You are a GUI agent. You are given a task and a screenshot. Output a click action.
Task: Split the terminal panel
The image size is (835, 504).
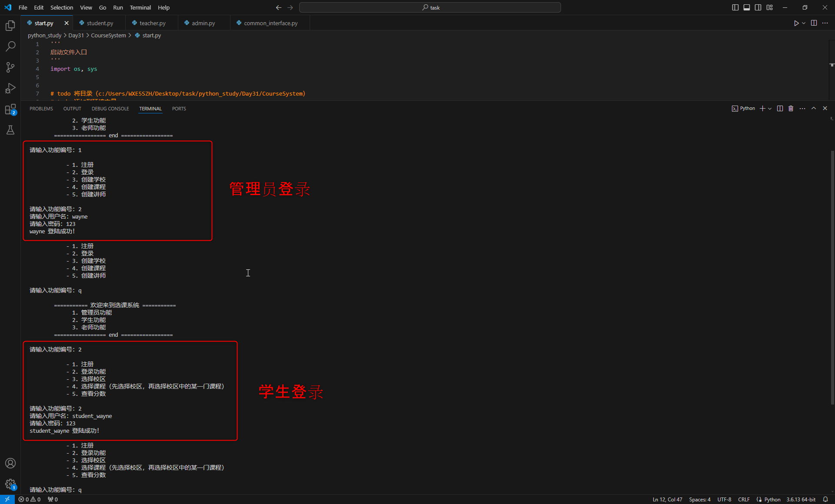[780, 109]
